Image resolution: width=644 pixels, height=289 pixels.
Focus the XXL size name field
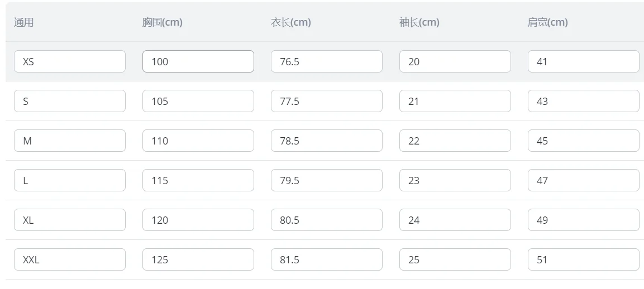(70, 259)
